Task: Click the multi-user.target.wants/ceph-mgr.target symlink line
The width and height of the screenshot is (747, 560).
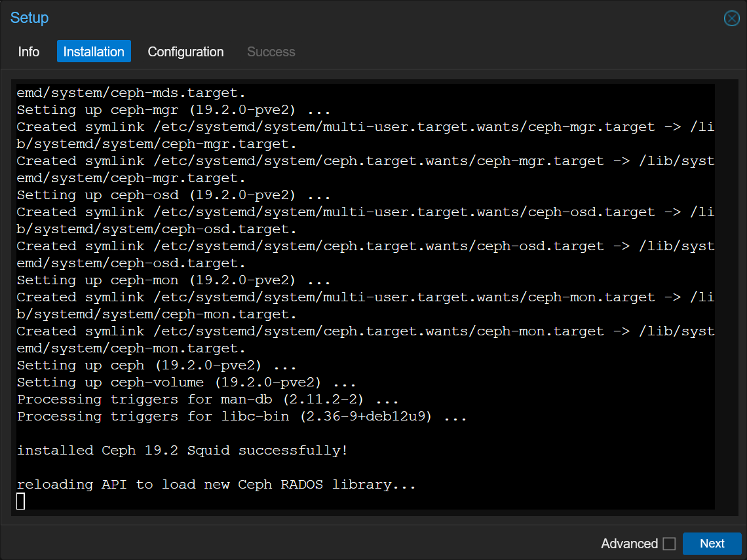Action: pyautogui.click(x=366, y=127)
